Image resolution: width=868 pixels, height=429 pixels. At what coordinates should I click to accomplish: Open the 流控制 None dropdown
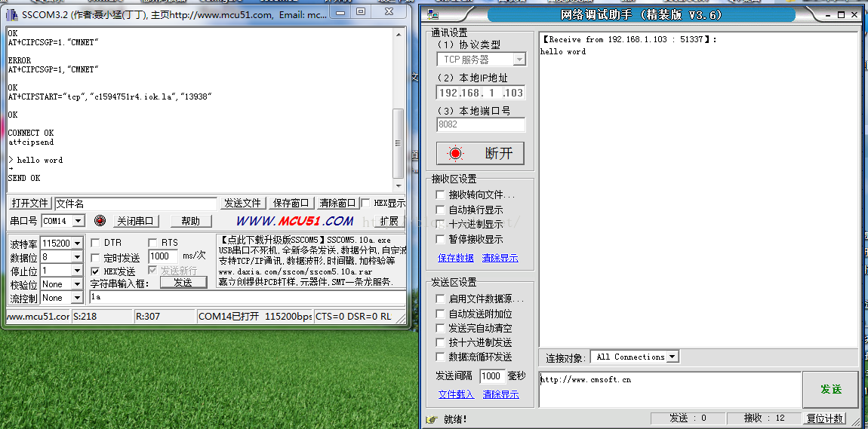[77, 298]
